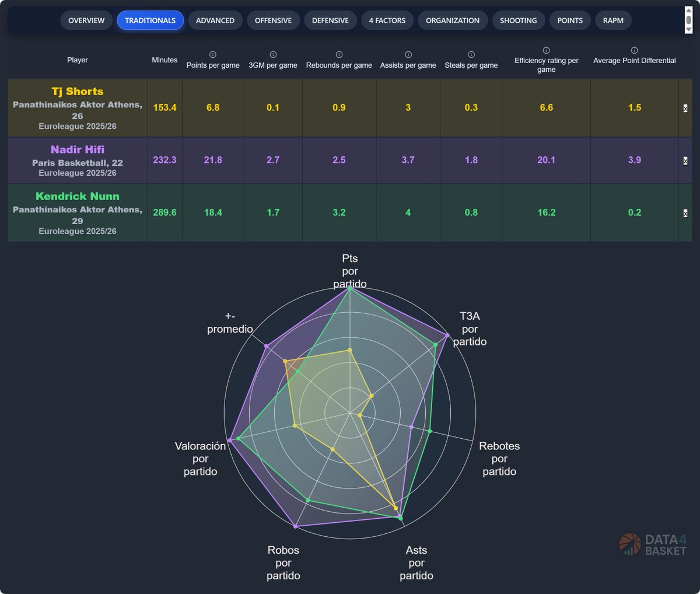
Task: Click Kendrick Nunn points value 18.4
Action: coord(213,212)
